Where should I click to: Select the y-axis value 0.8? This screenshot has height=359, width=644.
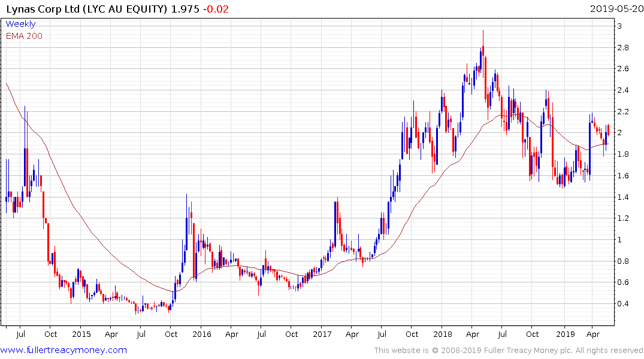click(x=623, y=261)
